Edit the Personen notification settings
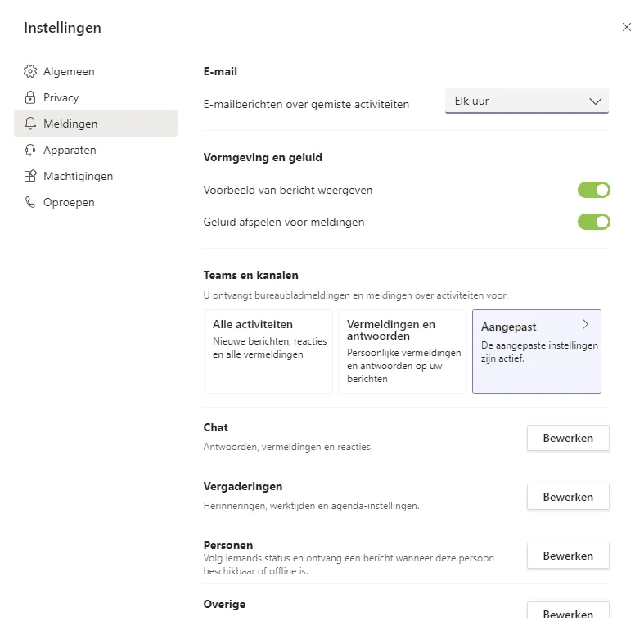Viewport: 644px width, 644px height. (x=568, y=556)
